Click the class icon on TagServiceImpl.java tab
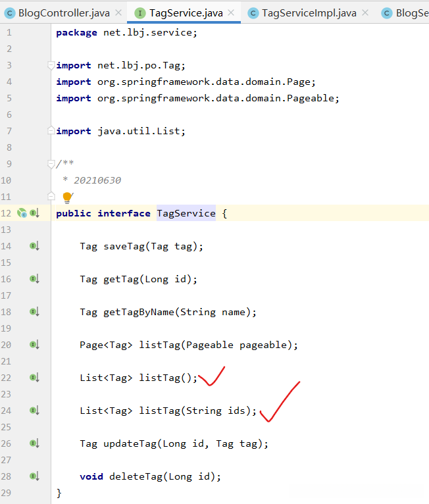Viewport: 429px width, 504px height. click(253, 13)
